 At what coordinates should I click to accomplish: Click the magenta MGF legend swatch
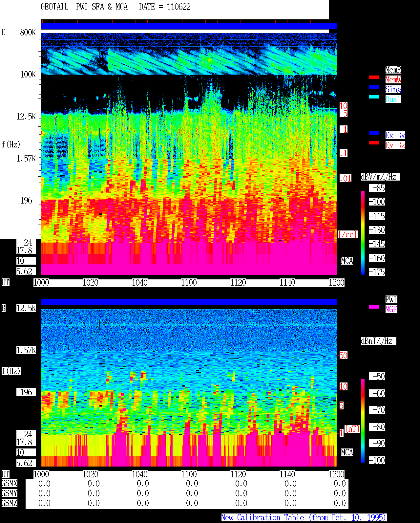pyautogui.click(x=374, y=307)
